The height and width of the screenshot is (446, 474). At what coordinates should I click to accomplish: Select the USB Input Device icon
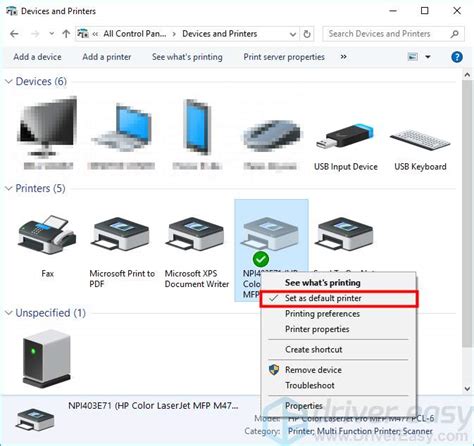click(345, 137)
